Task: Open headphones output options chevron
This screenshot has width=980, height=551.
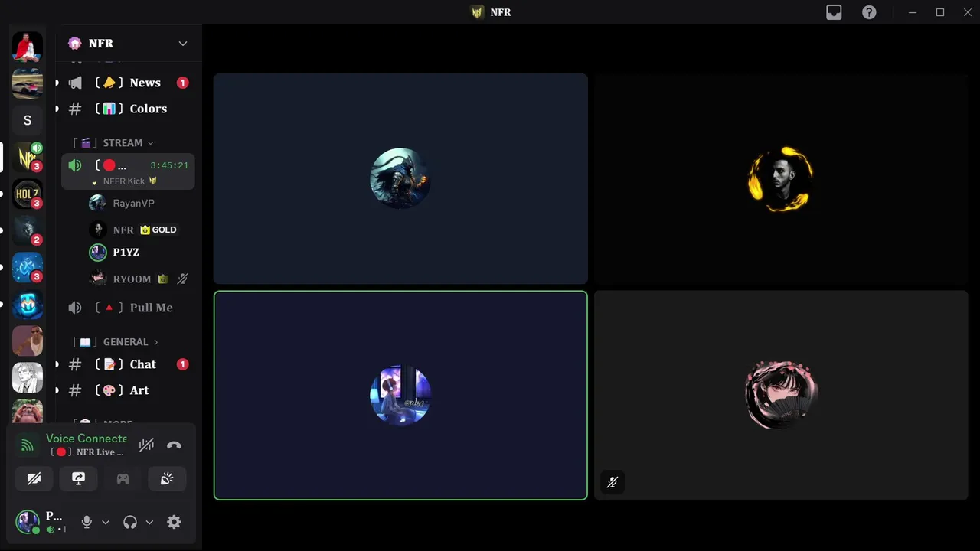Action: 149,522
